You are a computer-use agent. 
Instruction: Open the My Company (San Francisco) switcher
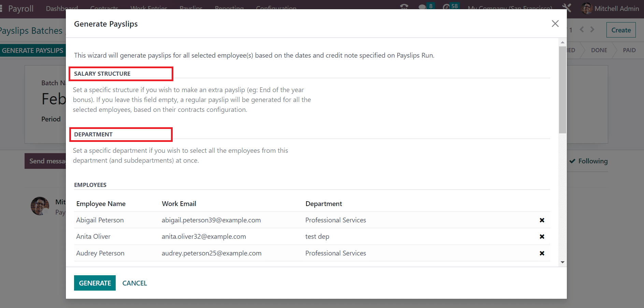510,8
